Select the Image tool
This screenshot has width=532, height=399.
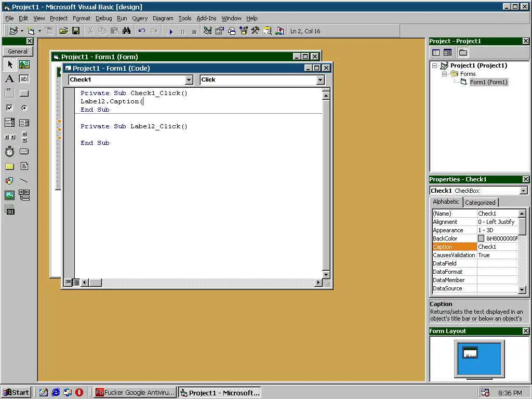click(10, 195)
